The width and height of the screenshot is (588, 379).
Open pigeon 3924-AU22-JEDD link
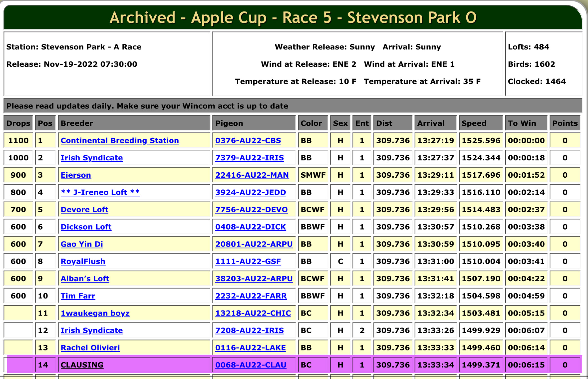click(251, 192)
